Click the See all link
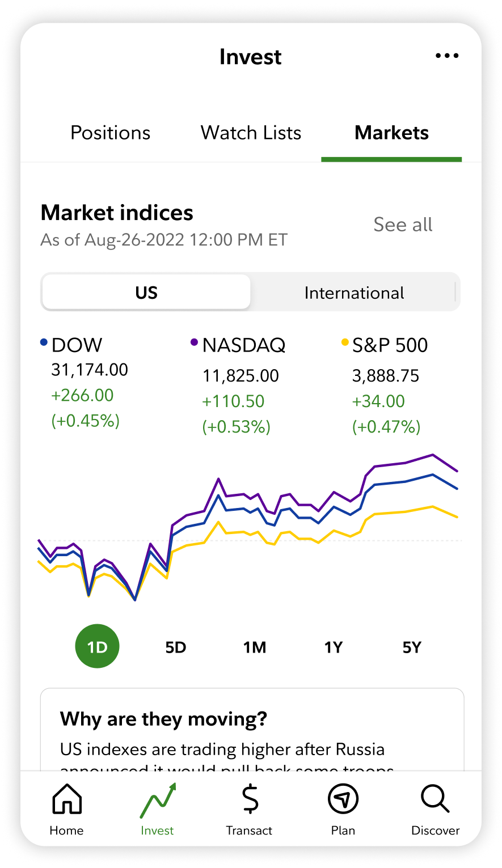 coord(403,225)
